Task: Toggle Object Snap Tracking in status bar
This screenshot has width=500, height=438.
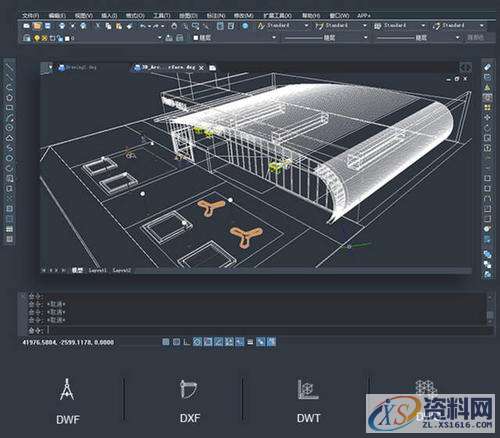Action: click(219, 342)
